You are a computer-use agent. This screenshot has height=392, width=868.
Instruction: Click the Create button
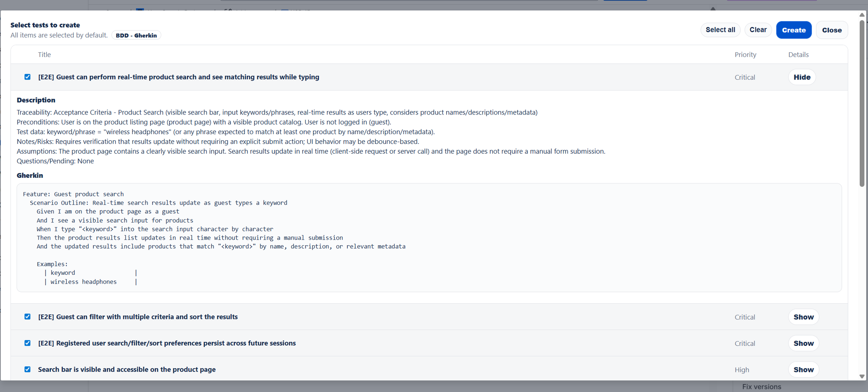click(x=793, y=30)
